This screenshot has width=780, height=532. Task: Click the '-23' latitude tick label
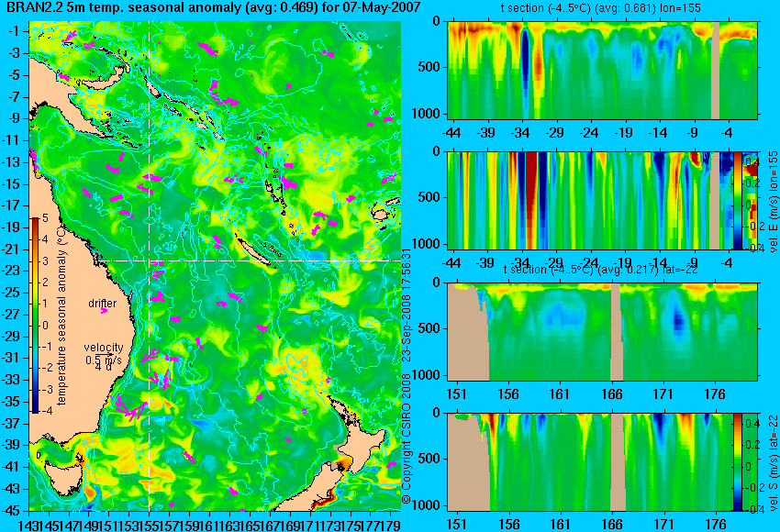tap(10, 271)
